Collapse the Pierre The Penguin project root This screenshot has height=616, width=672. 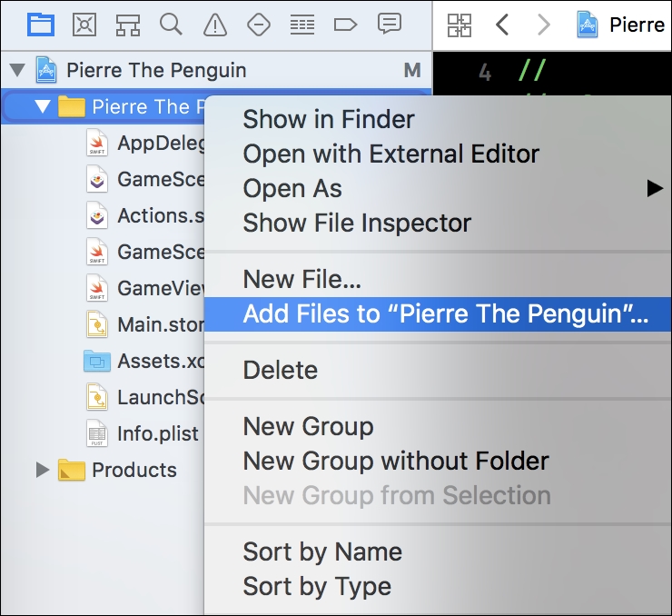tap(17, 70)
